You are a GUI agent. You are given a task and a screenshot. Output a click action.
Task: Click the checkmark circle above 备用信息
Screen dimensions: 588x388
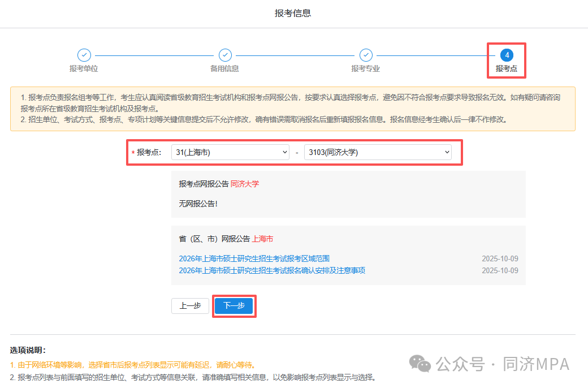point(225,55)
